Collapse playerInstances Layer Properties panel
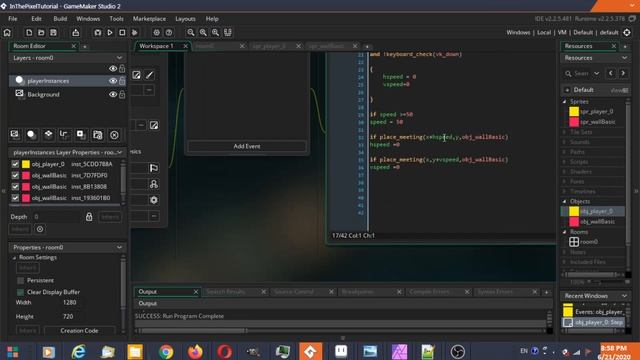This screenshot has height=360, width=640. click(119, 152)
